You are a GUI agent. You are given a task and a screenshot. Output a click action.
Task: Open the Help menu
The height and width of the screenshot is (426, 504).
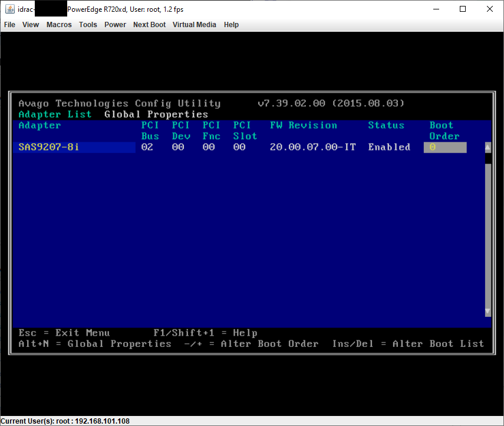coord(231,25)
